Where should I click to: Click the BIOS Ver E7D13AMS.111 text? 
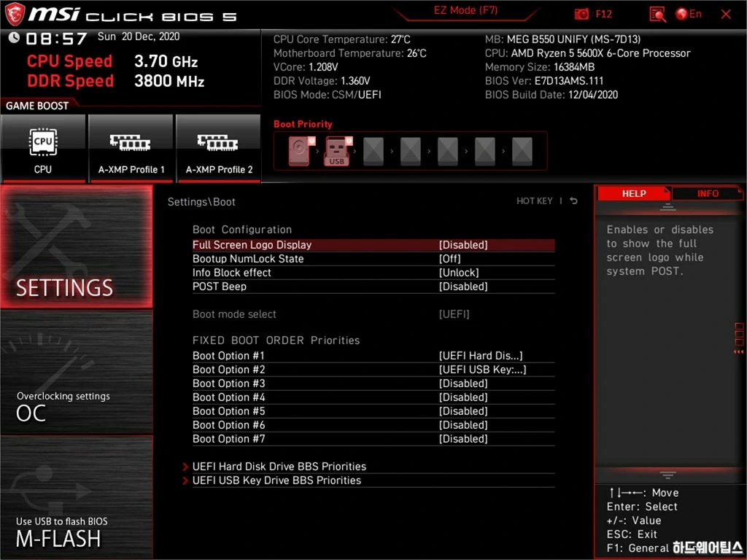click(544, 81)
